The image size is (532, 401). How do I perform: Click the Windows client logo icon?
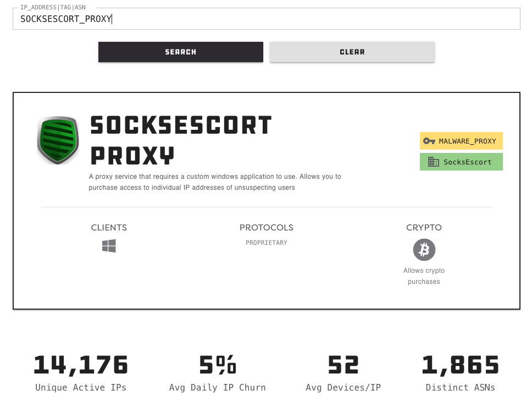(109, 246)
